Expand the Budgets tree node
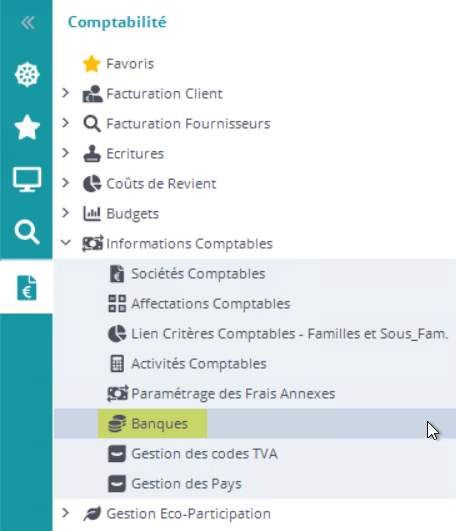Viewport: 456px width, 531px height. [x=65, y=213]
